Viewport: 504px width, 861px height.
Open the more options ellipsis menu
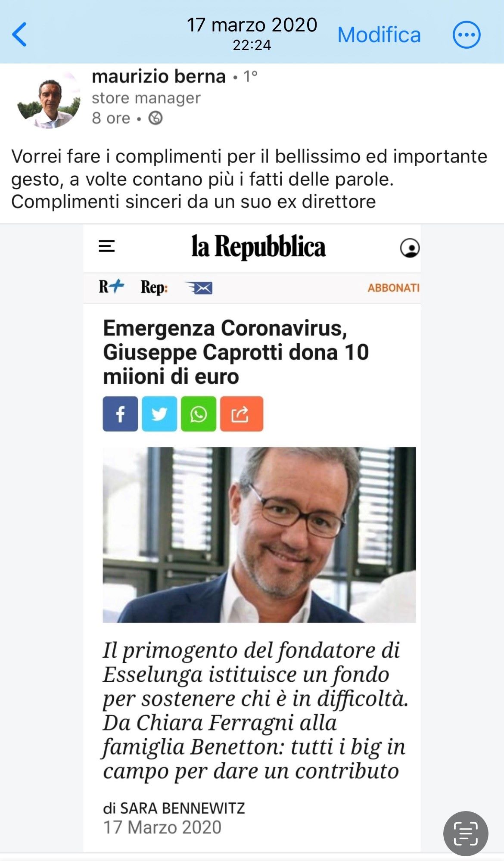point(466,34)
